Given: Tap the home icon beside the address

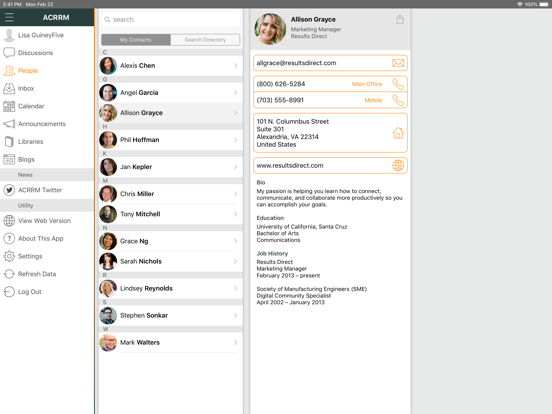Looking at the screenshot, I should coord(398,133).
